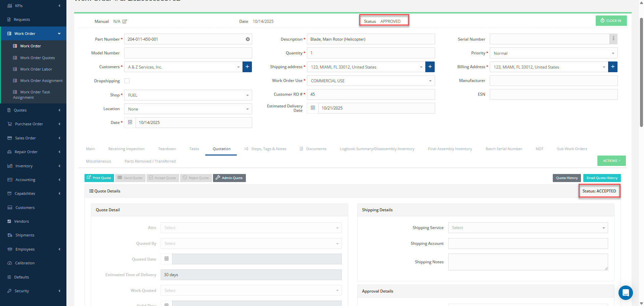
Task: Click the Print Quote button
Action: pos(99,178)
